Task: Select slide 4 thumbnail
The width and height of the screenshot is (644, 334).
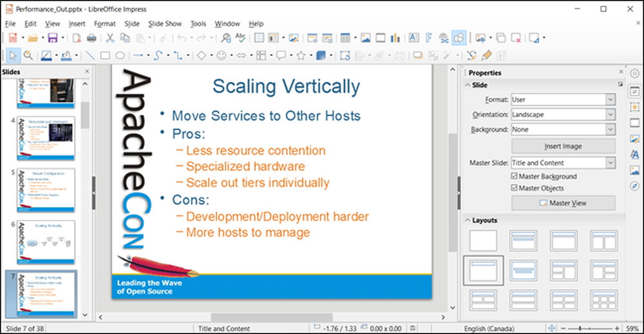Action: tap(46, 138)
